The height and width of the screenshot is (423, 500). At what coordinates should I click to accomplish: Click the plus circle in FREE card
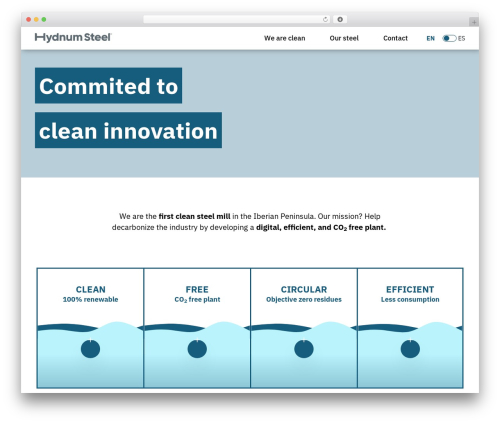coord(197,349)
